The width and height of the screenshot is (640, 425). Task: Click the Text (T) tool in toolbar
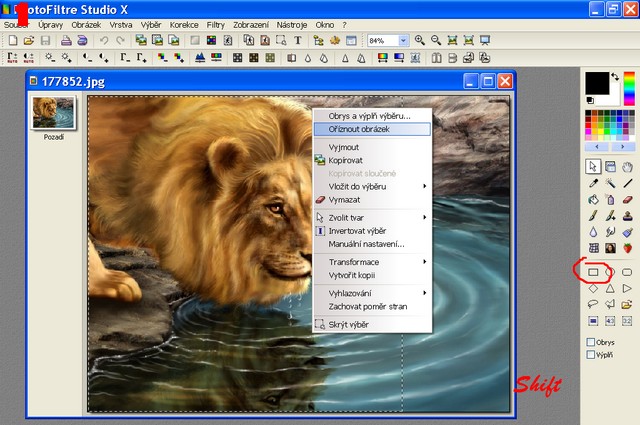(x=298, y=40)
